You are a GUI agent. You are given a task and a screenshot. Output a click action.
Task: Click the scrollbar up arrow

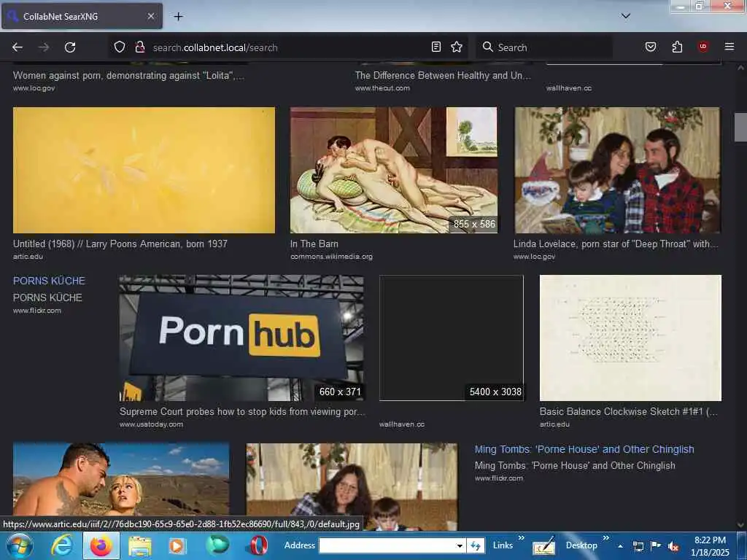(740, 68)
